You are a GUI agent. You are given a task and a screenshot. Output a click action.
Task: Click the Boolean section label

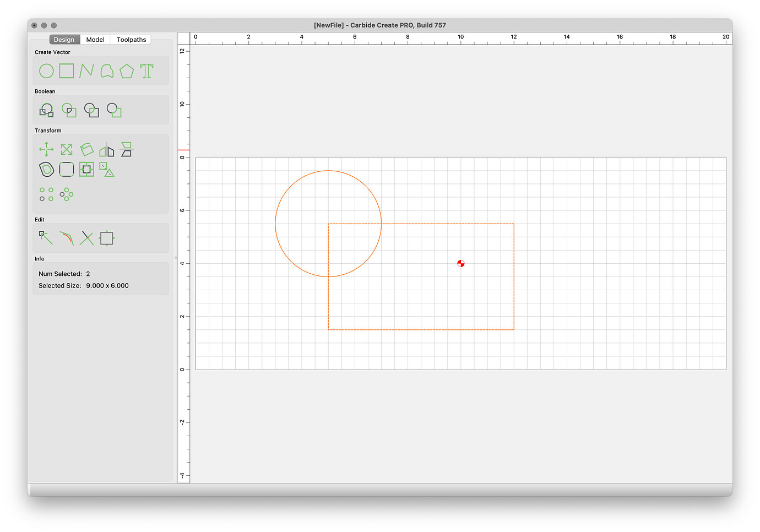point(45,91)
